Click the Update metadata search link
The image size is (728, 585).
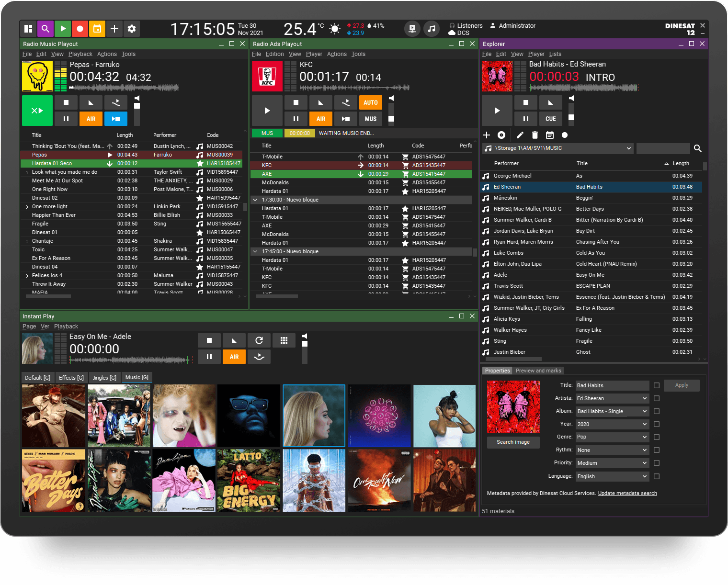pos(627,493)
